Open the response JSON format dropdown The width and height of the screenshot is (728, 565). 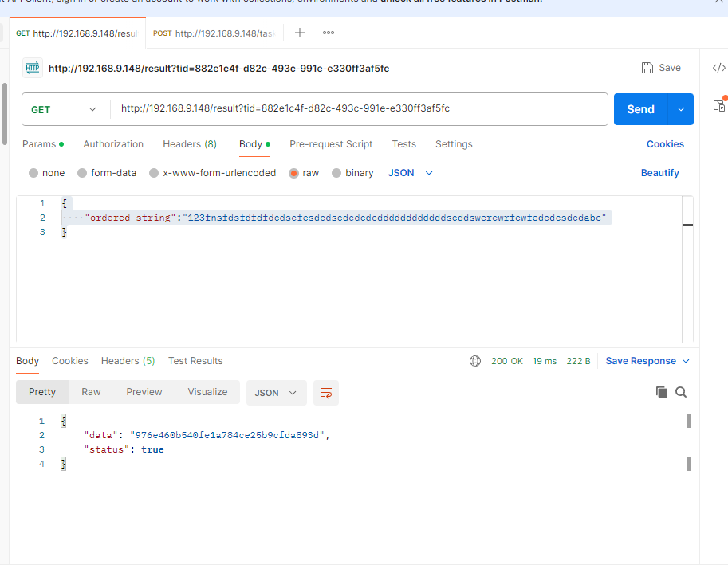[276, 393]
